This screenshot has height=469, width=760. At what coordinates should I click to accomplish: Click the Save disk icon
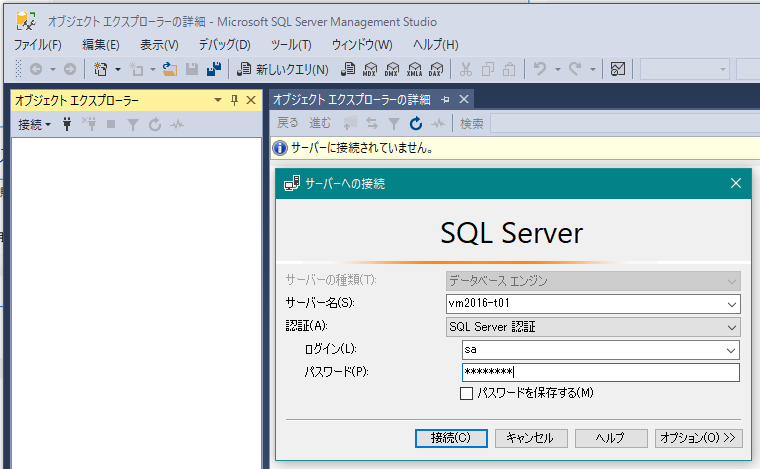coord(192,69)
